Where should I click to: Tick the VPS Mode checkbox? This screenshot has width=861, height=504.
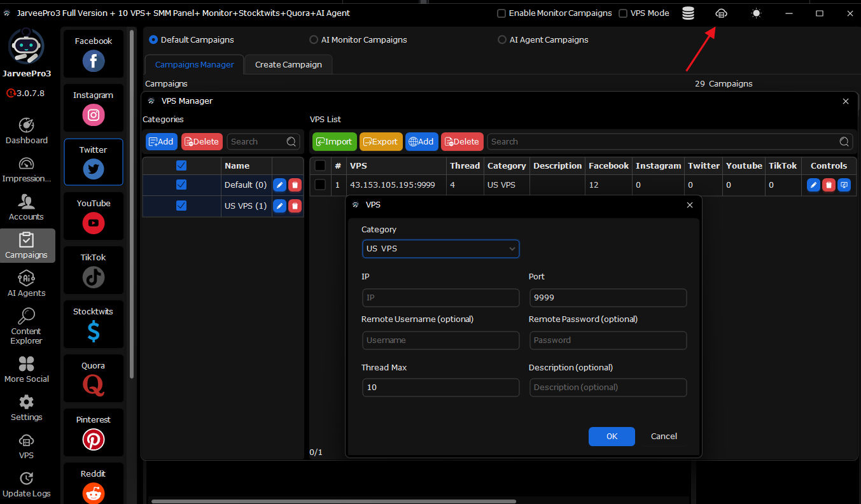(x=623, y=13)
